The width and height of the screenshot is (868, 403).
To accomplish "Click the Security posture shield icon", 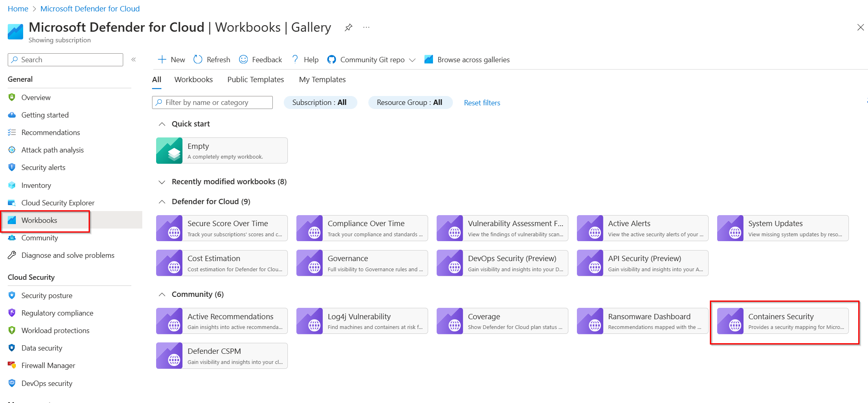I will (12, 295).
